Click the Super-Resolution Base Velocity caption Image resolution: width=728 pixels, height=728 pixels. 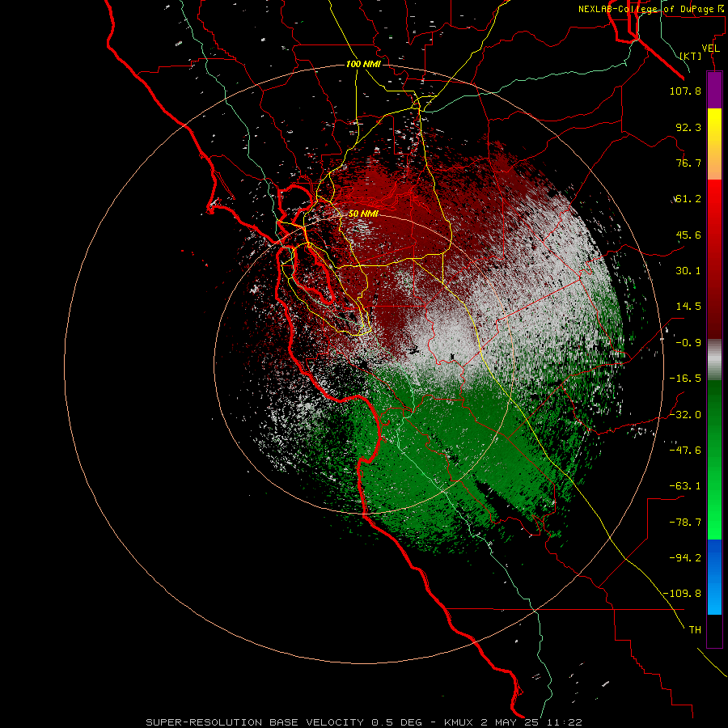point(364,722)
